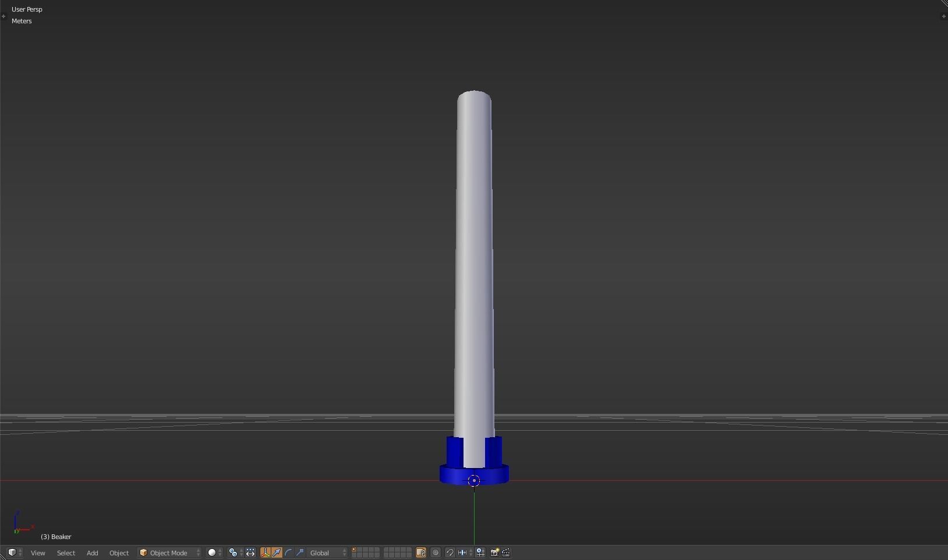Expand the editor type selector arrows
948x560 pixels.
pos(20,552)
